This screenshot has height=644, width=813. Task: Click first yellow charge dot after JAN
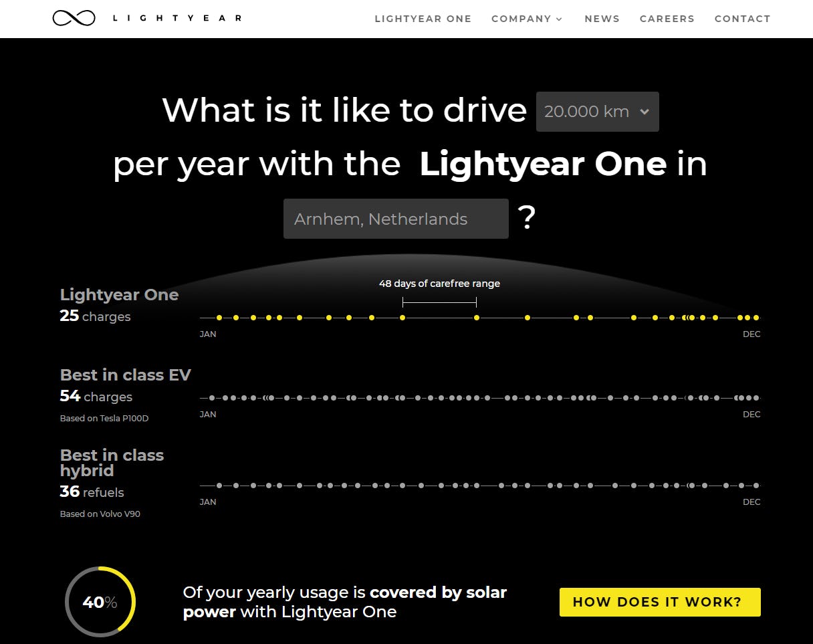[x=219, y=318]
